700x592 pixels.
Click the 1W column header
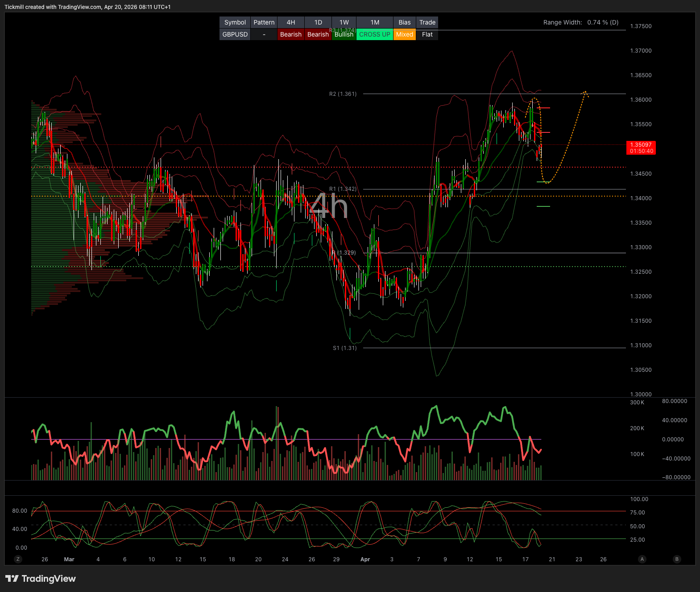[x=344, y=22]
